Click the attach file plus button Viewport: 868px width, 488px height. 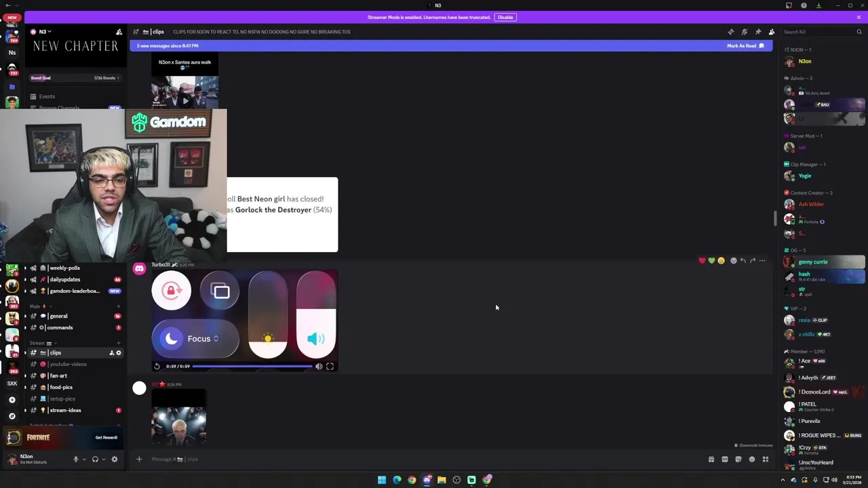pos(139,459)
